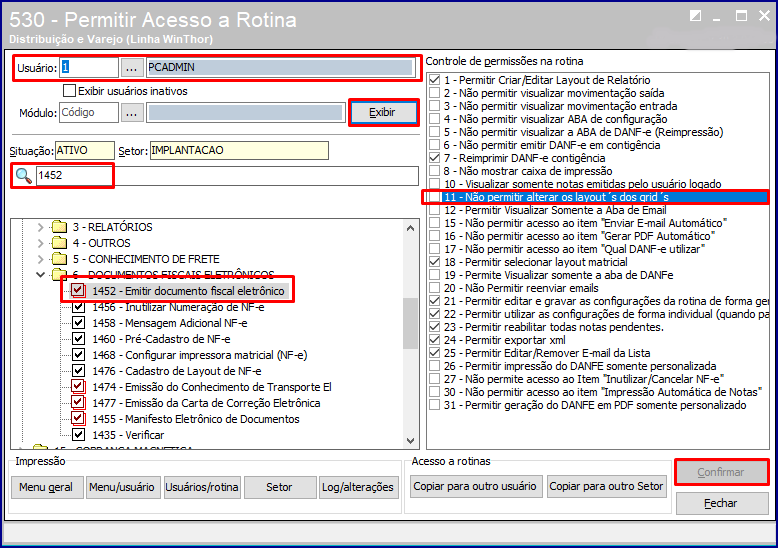Select tree item 1435 - Verificar
The width and height of the screenshot is (778, 548).
pyautogui.click(x=128, y=435)
